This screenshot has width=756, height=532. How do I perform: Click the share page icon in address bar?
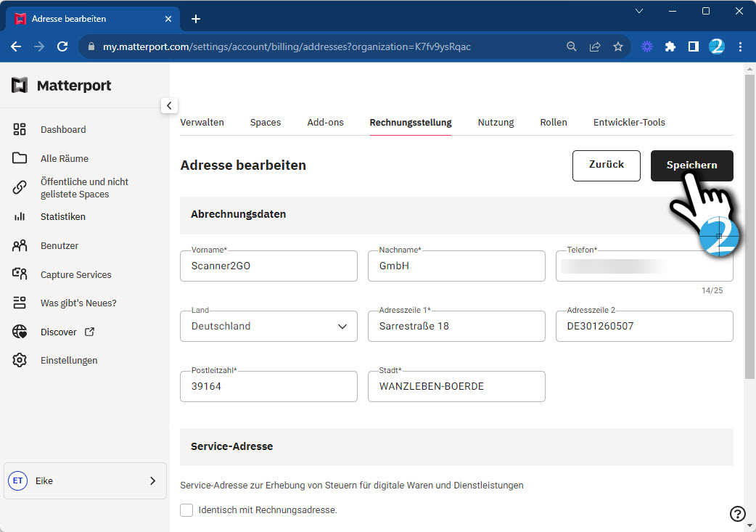[x=595, y=46]
